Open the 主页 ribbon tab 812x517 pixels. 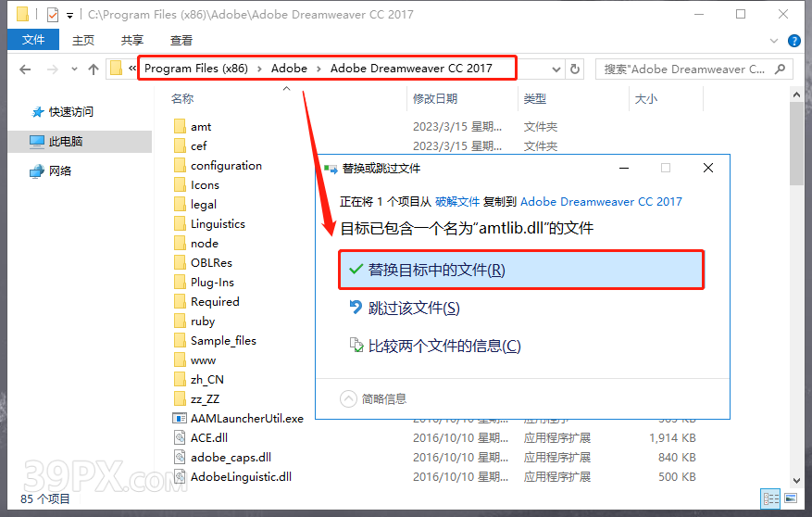click(82, 41)
